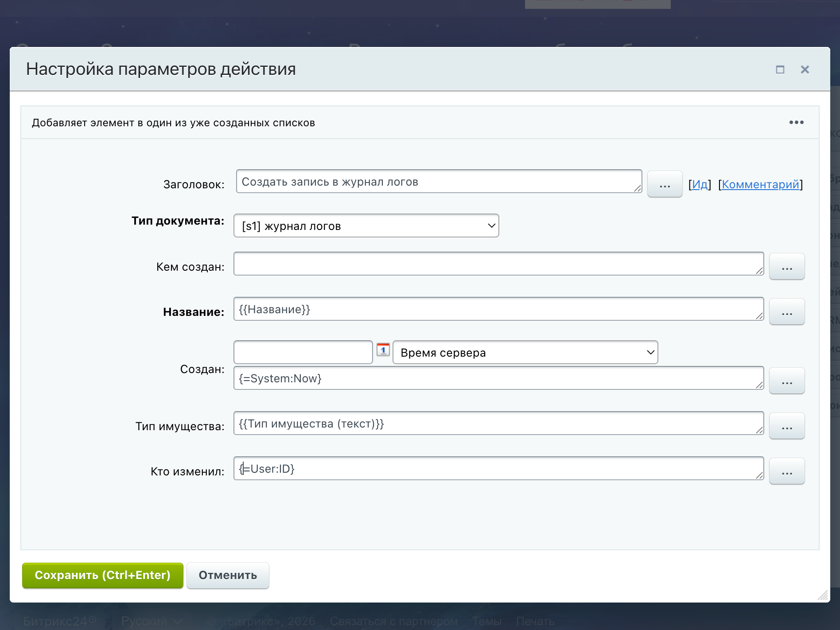Maximize the action settings dialog

point(780,70)
